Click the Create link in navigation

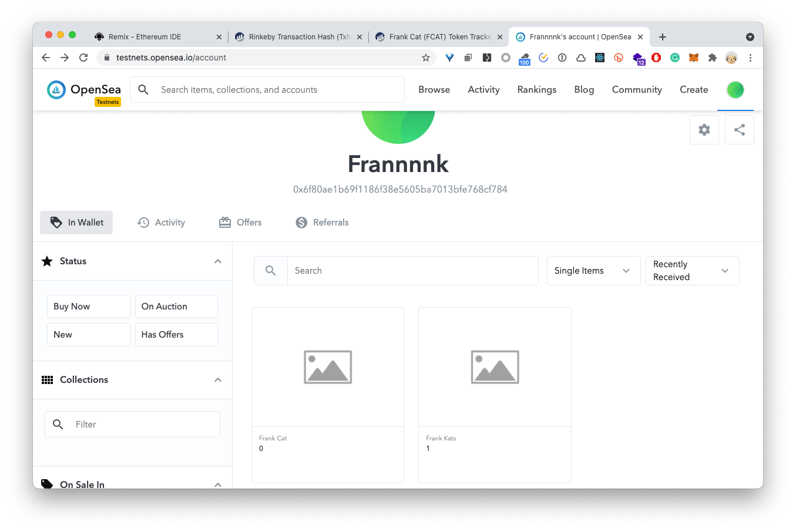693,90
